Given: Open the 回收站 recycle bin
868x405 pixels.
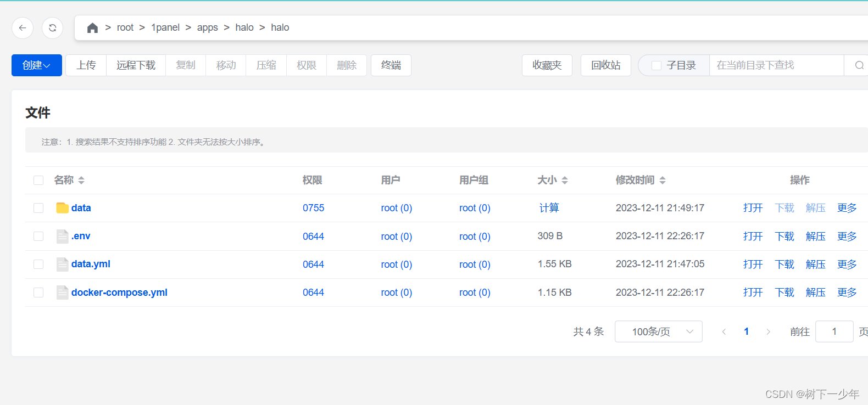Looking at the screenshot, I should [x=606, y=65].
